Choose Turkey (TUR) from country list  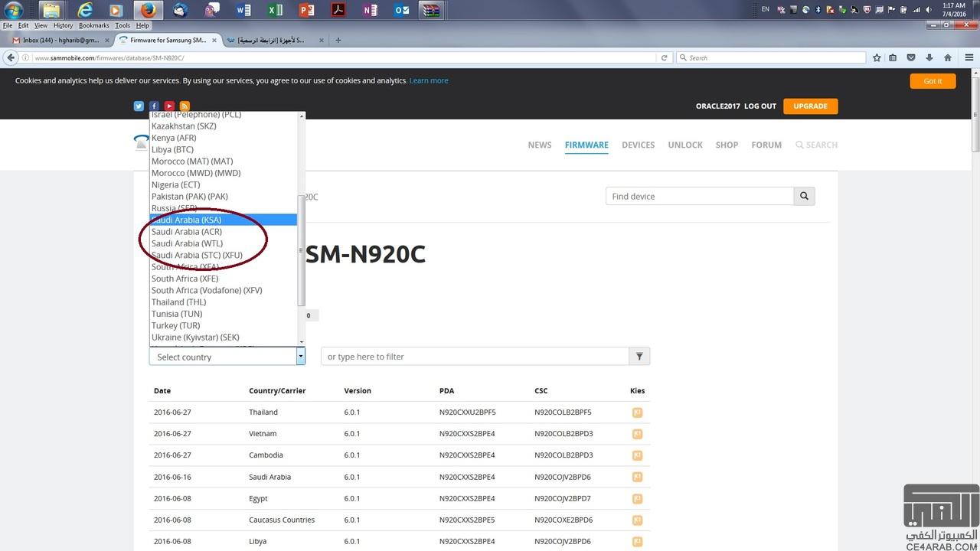[224, 325]
